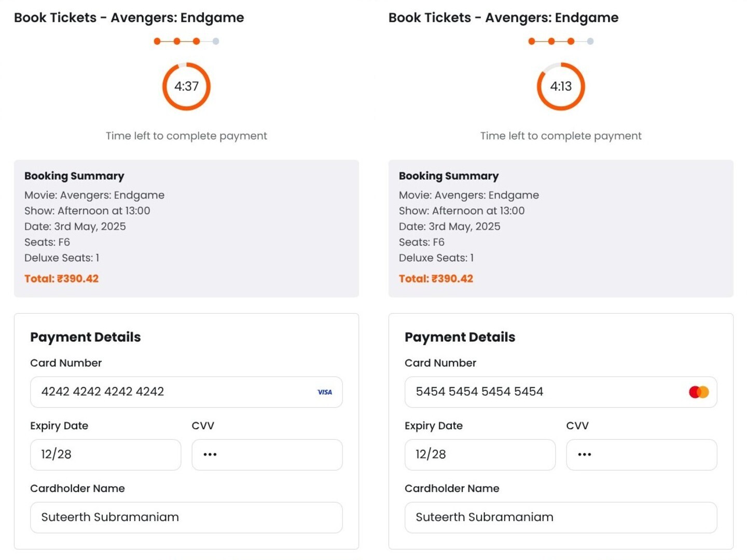Click the 4:37 countdown timer ring
Viewport: 747px width, 560px height.
point(186,86)
